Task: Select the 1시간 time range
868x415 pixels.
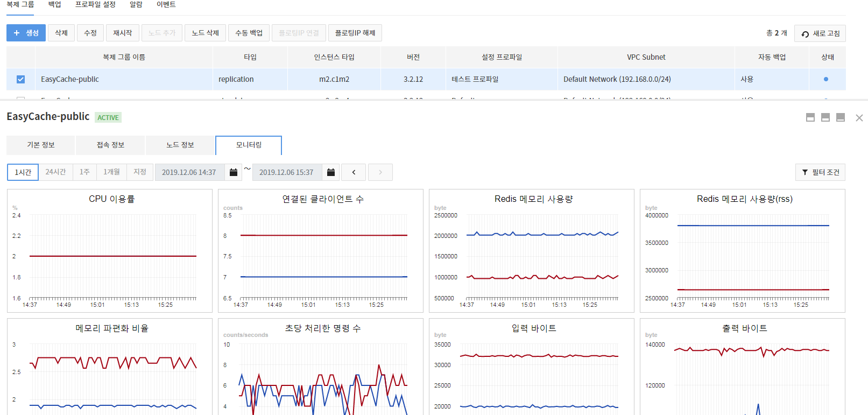Action: (x=23, y=172)
